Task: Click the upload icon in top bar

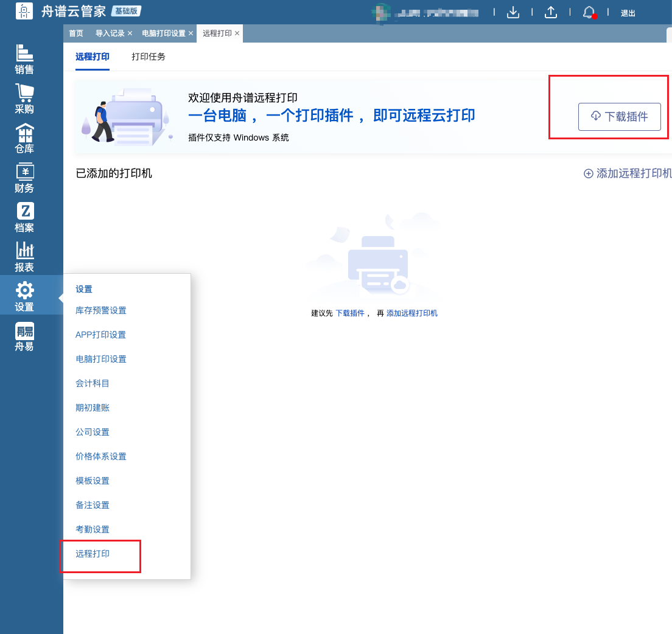Action: click(x=551, y=12)
